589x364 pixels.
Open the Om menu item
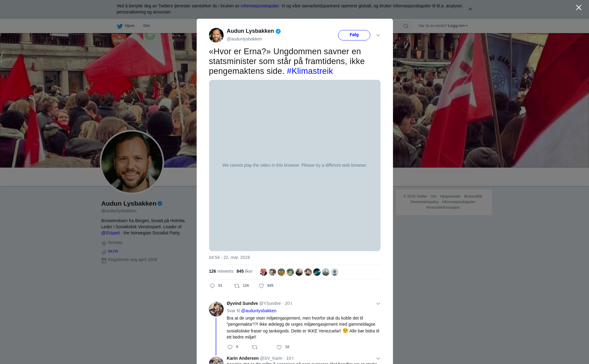(x=146, y=26)
